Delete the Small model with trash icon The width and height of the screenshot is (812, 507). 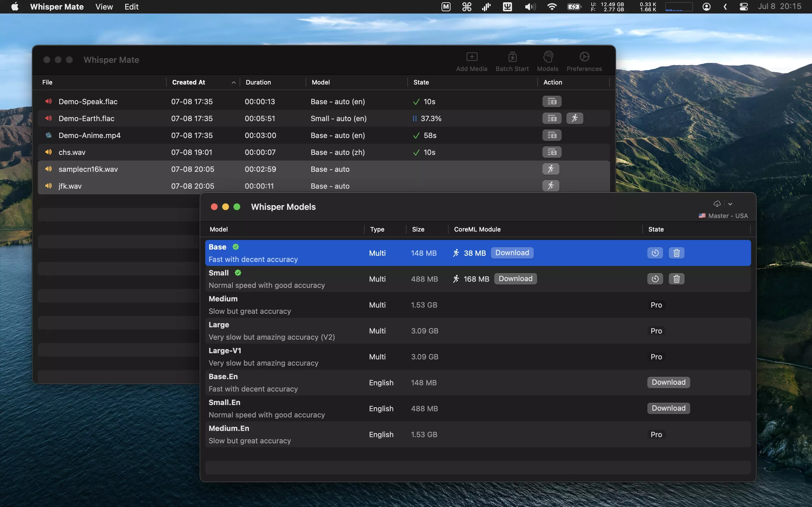pyautogui.click(x=676, y=279)
